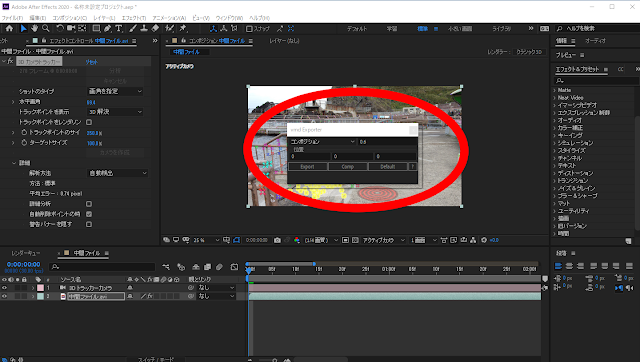Expand the horizontal angle of view property
Screen dimensions: 640x362
tap(13, 102)
